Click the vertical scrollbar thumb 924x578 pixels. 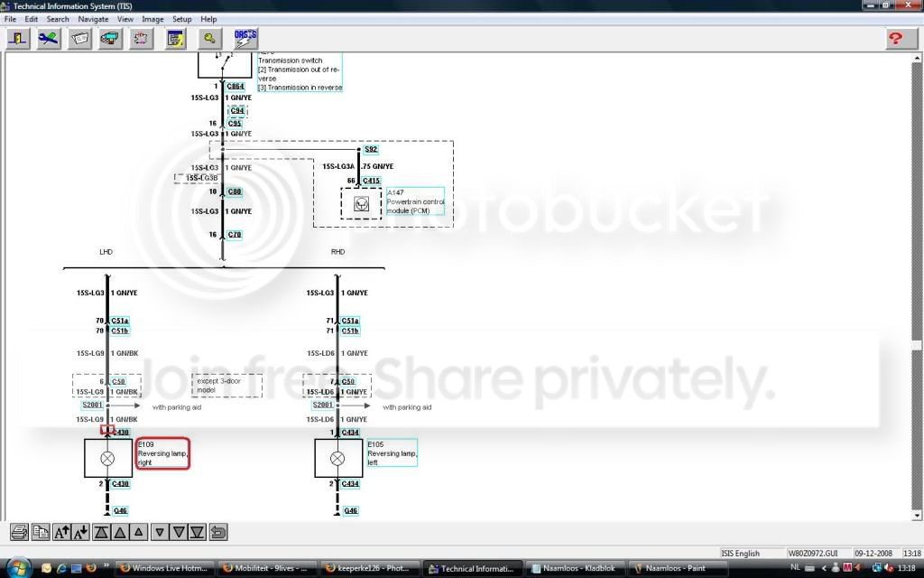pos(917,346)
